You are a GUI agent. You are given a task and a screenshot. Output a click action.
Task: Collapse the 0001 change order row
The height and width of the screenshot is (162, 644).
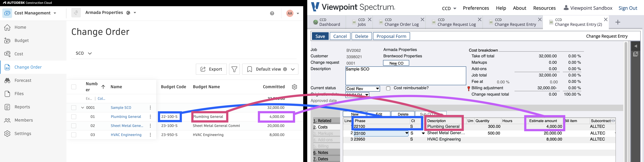(82, 107)
